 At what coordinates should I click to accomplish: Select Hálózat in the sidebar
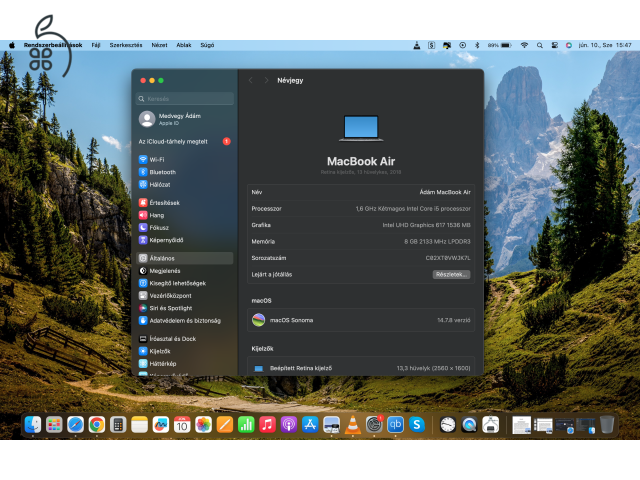pos(184,184)
